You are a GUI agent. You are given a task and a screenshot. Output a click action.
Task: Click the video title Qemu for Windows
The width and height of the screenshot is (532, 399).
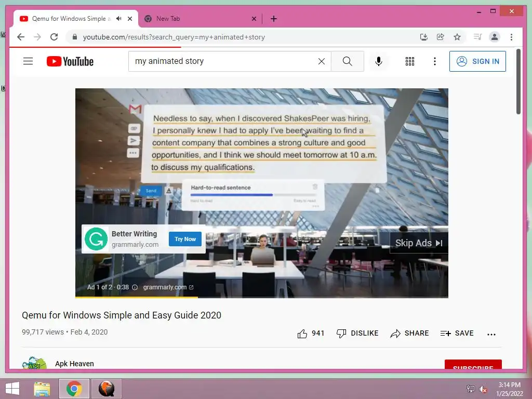[x=122, y=315]
